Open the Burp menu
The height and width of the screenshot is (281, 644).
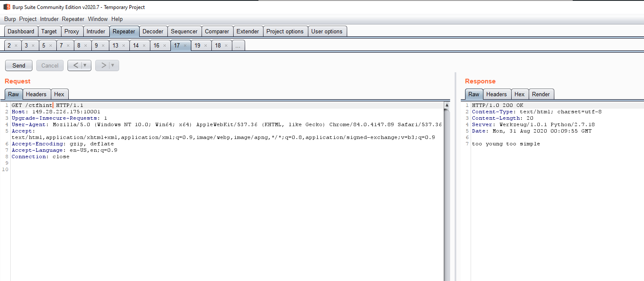pos(10,19)
